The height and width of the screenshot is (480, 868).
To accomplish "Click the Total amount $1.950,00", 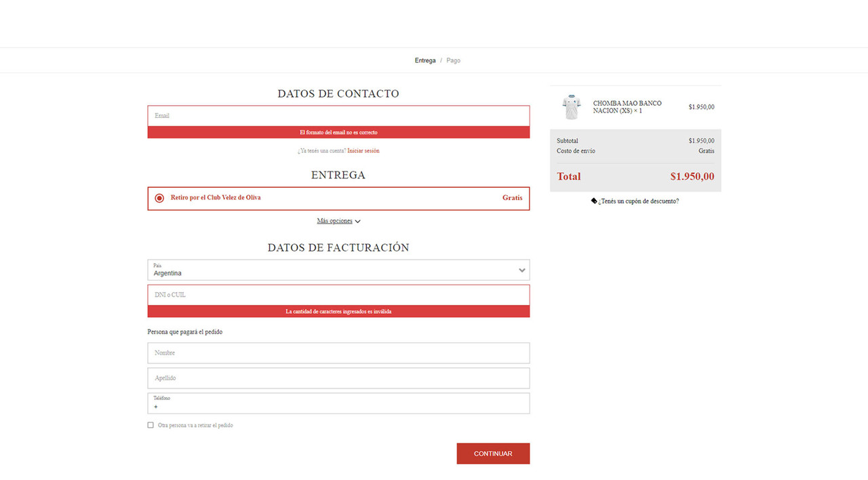I will 692,176.
